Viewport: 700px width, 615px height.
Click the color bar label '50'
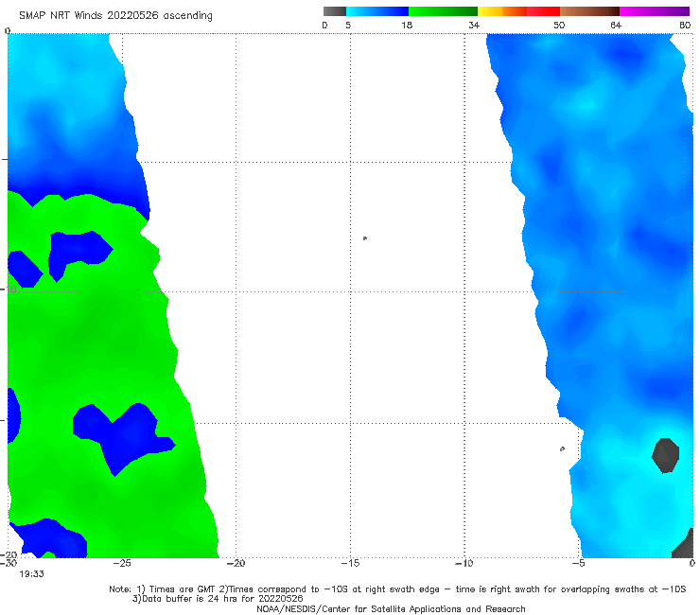559,26
